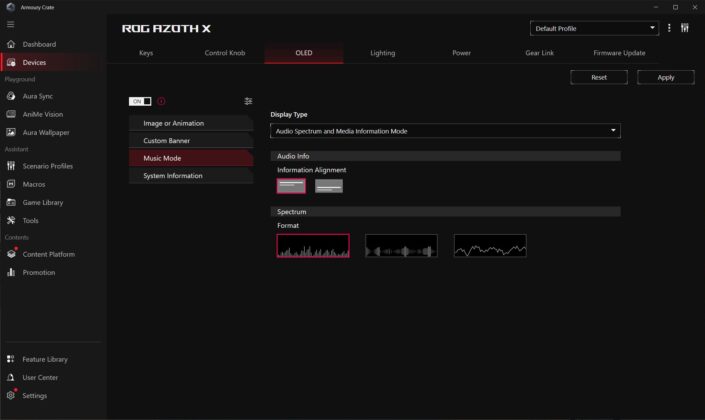Click the Reset button
This screenshot has height=420, width=705.
click(x=599, y=77)
